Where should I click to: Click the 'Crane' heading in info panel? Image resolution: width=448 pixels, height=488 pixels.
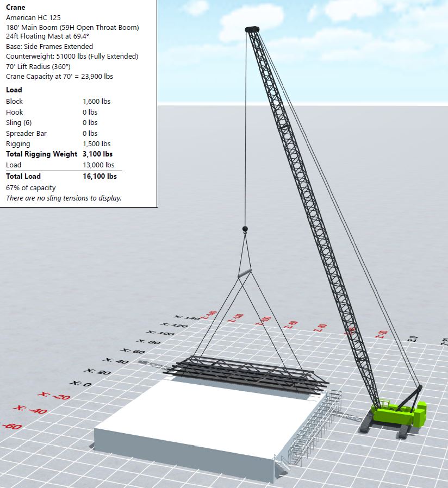(x=15, y=8)
